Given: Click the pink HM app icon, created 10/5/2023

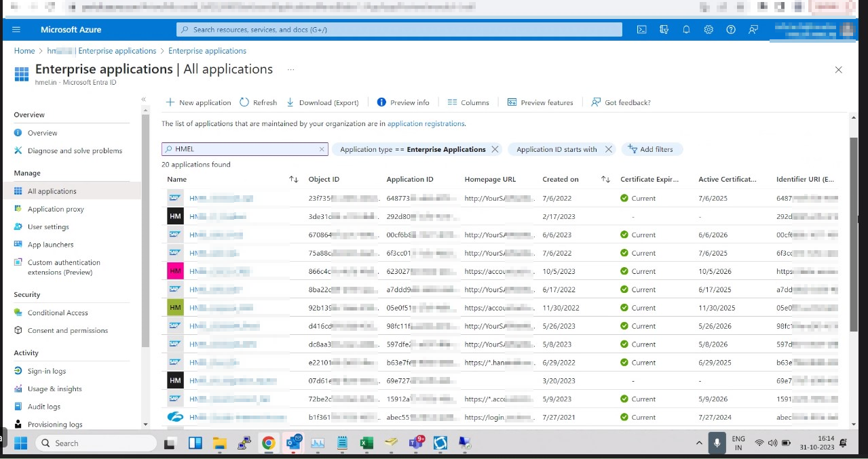Looking at the screenshot, I should [175, 271].
